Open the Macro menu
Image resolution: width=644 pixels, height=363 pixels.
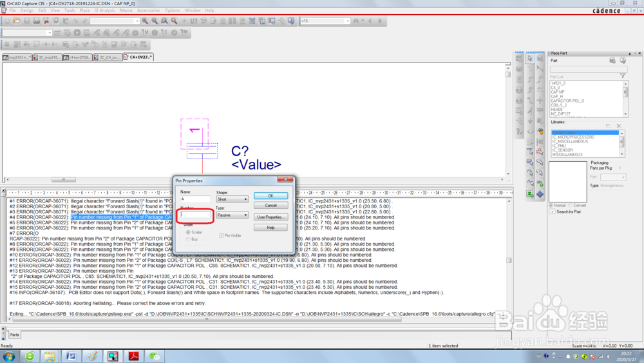[x=126, y=10]
